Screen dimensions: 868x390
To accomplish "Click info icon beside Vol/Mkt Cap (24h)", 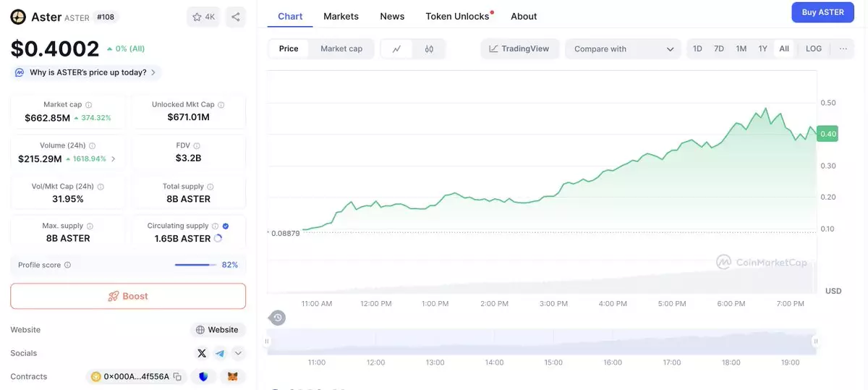I will 101,187.
